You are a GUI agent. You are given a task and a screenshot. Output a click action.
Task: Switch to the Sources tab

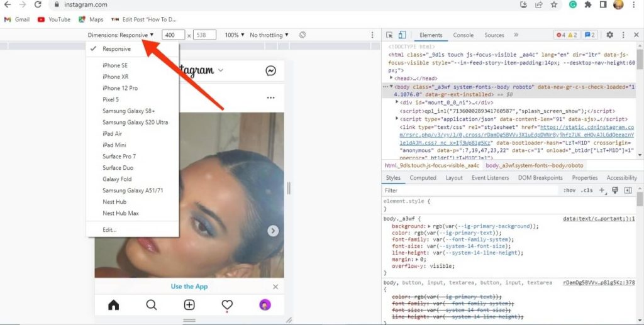494,35
